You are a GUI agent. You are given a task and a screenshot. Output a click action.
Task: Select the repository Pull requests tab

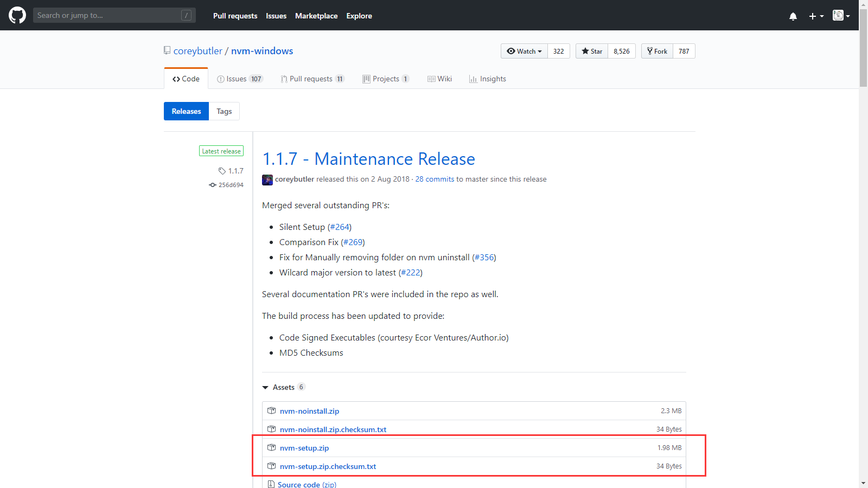[312, 79]
